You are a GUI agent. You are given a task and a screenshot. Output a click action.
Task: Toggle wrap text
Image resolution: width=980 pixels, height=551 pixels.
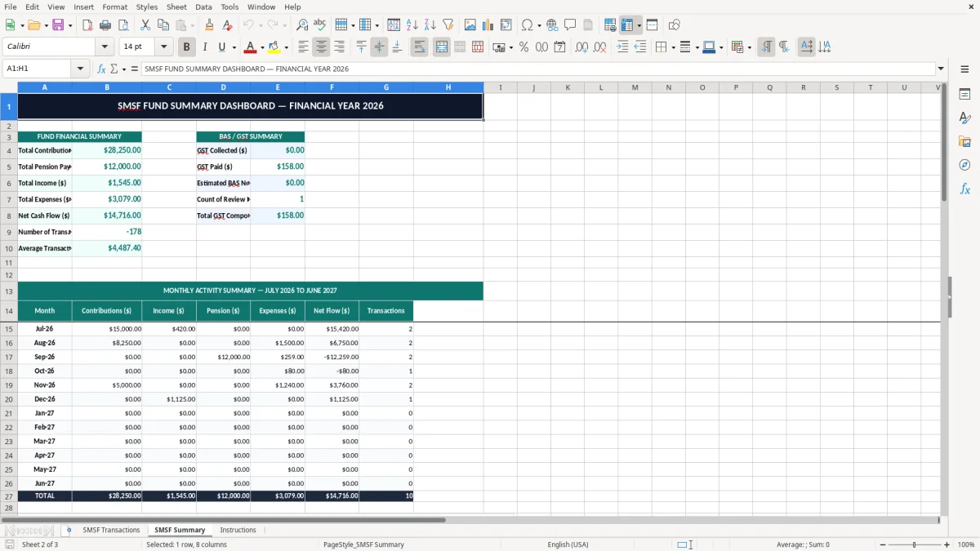click(419, 47)
